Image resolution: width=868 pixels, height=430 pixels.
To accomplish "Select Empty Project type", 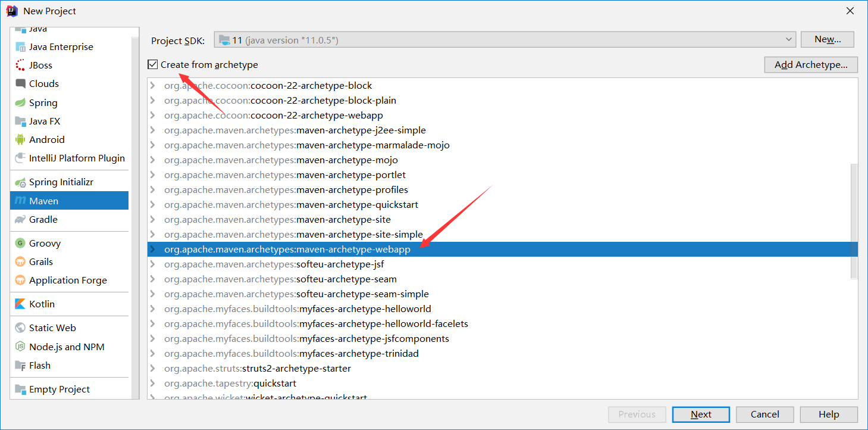I will point(69,390).
